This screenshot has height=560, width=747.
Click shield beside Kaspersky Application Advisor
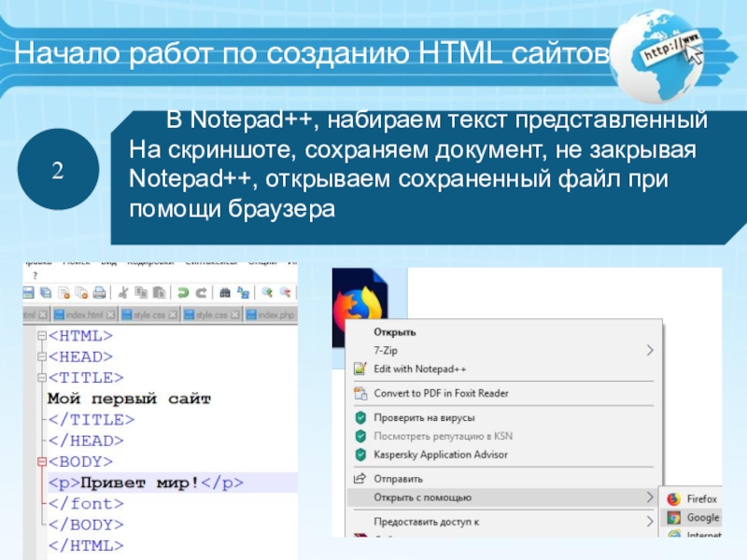(360, 455)
